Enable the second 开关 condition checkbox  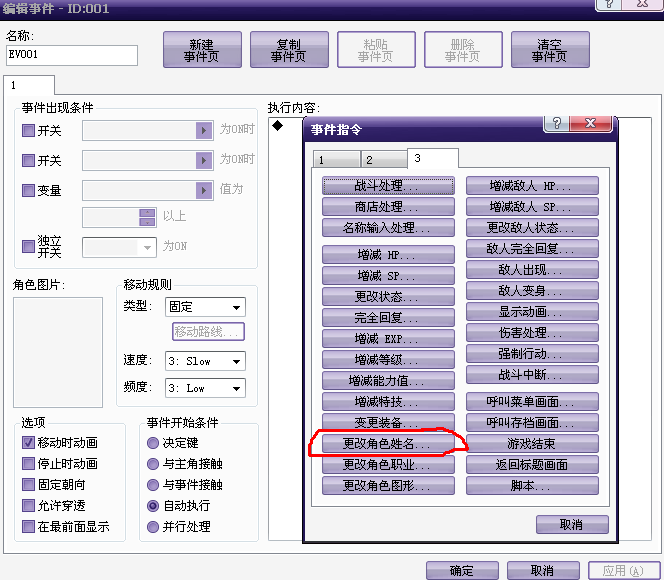[x=28, y=160]
